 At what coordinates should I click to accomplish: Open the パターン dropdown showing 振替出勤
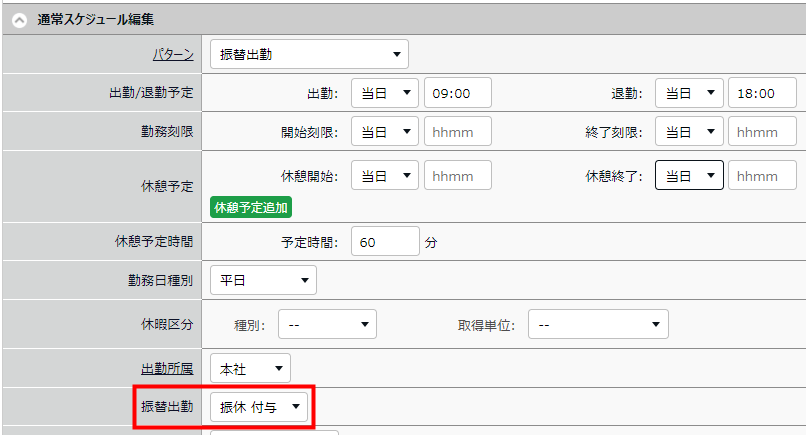(309, 54)
